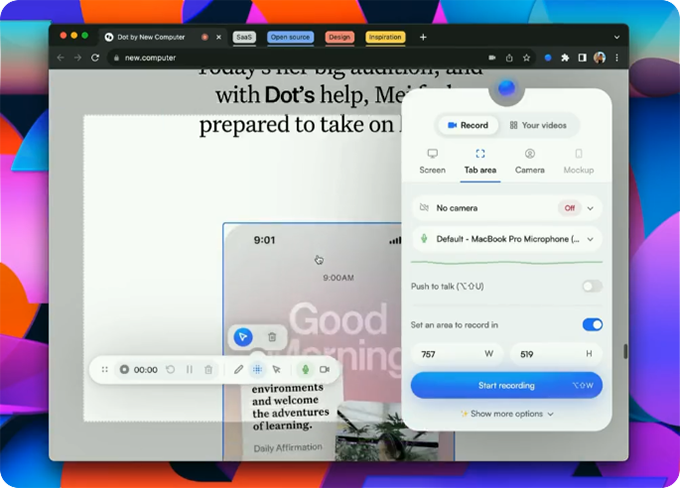Click the Start recording button

coord(507,385)
